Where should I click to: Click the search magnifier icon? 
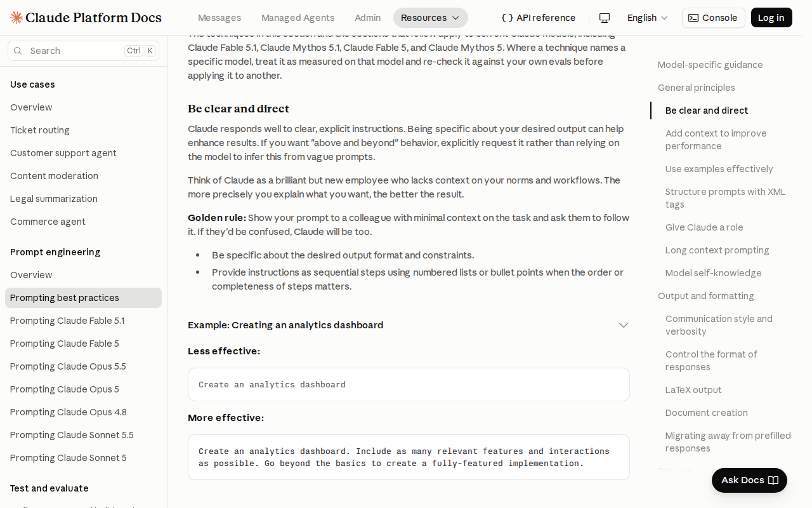(18, 51)
